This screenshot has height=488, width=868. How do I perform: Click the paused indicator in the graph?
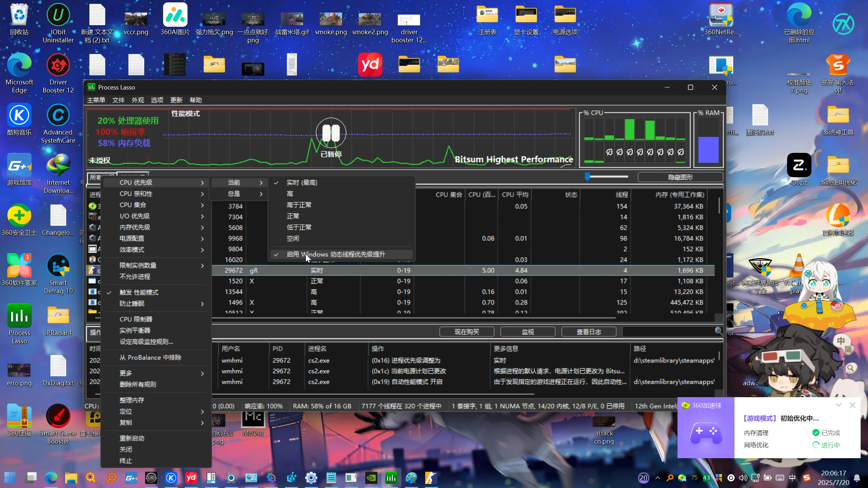[331, 133]
